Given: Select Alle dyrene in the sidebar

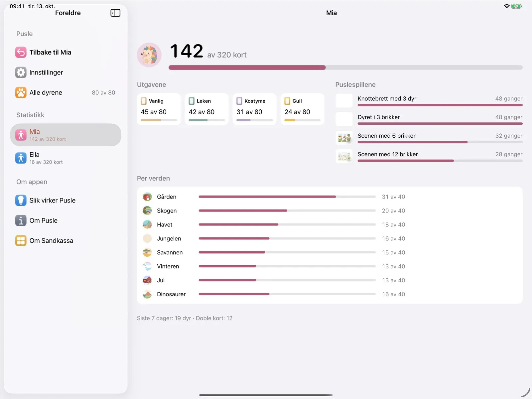Looking at the screenshot, I should [66, 92].
